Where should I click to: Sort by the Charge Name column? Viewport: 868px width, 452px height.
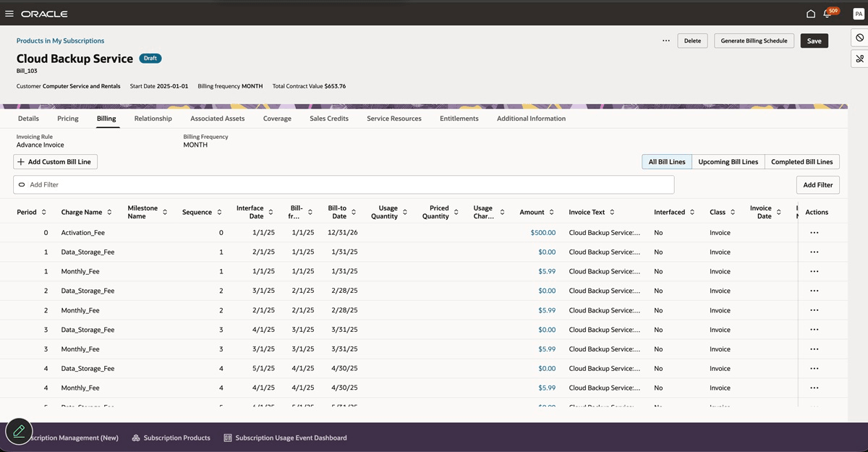tap(109, 212)
